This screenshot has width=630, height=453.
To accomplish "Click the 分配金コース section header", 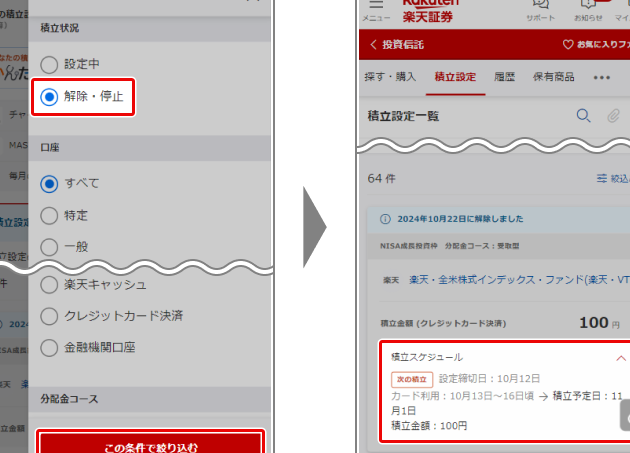I will click(149, 400).
